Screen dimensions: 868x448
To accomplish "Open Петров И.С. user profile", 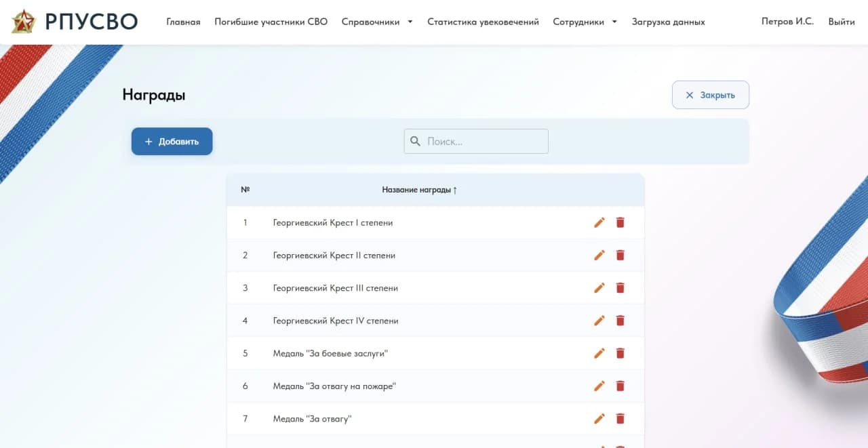I will (x=787, y=22).
